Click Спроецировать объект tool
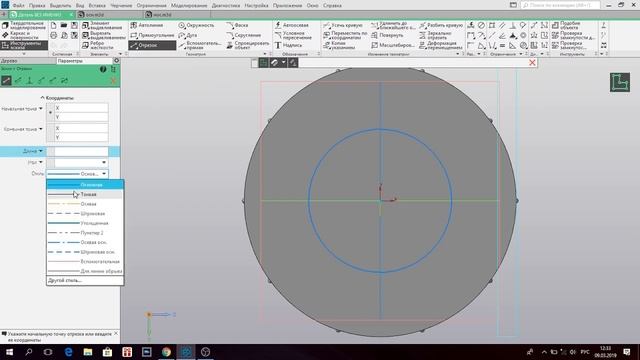Image resolution: width=640 pixels, height=360 pixels. [x=248, y=45]
